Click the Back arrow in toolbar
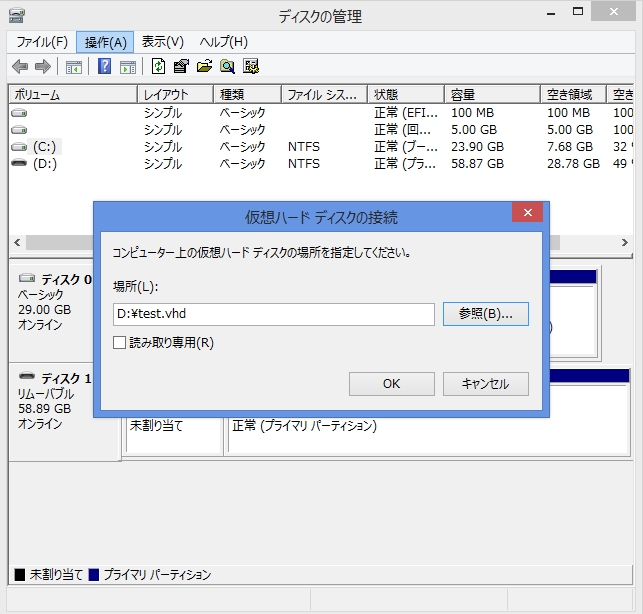The image size is (643, 614). [x=20, y=67]
